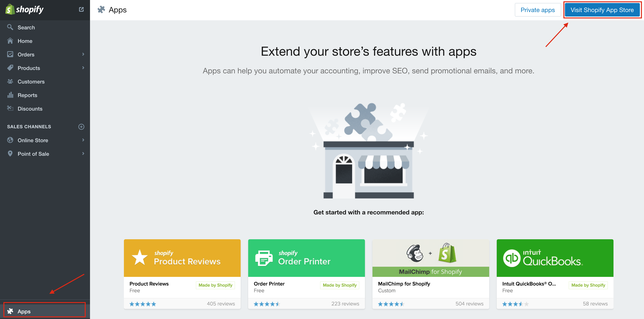Open the Product Reviews app banner

coord(182,258)
